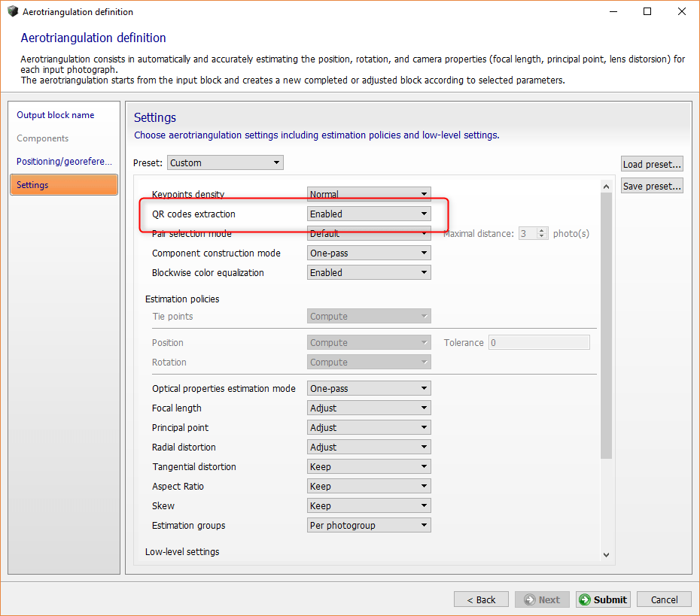
Task: Expand the Keypoints density dropdown
Action: [369, 194]
